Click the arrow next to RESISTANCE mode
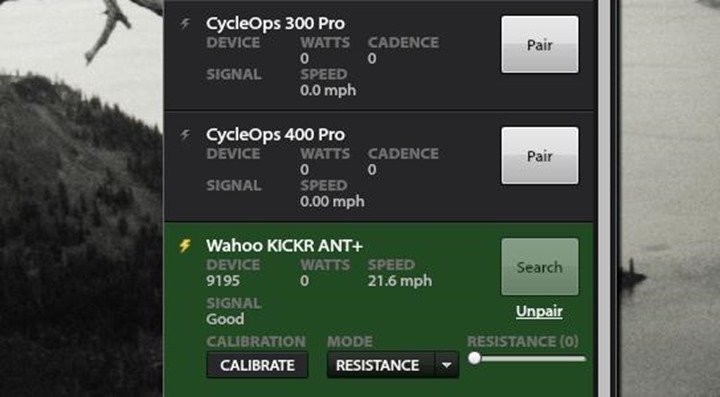 [x=446, y=365]
